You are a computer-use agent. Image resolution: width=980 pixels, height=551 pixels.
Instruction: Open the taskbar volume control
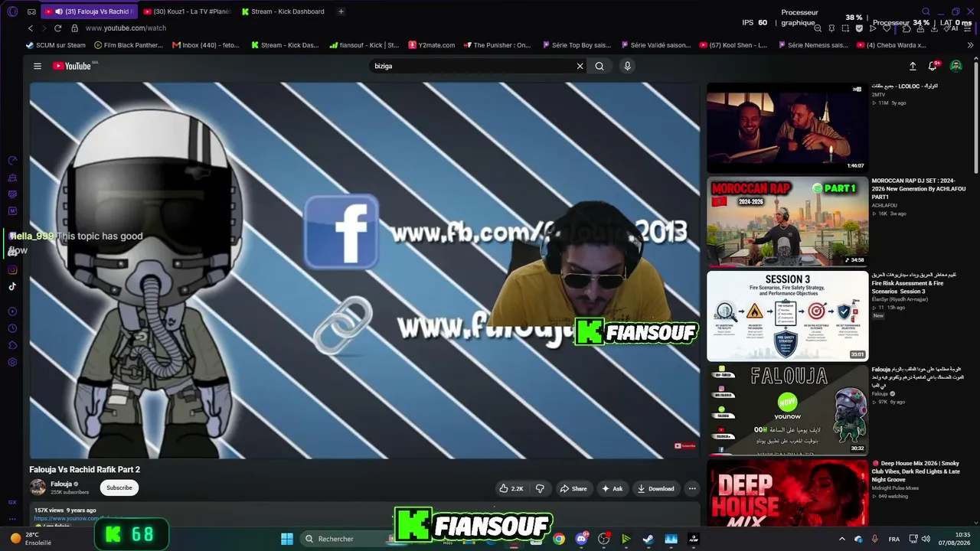point(926,539)
